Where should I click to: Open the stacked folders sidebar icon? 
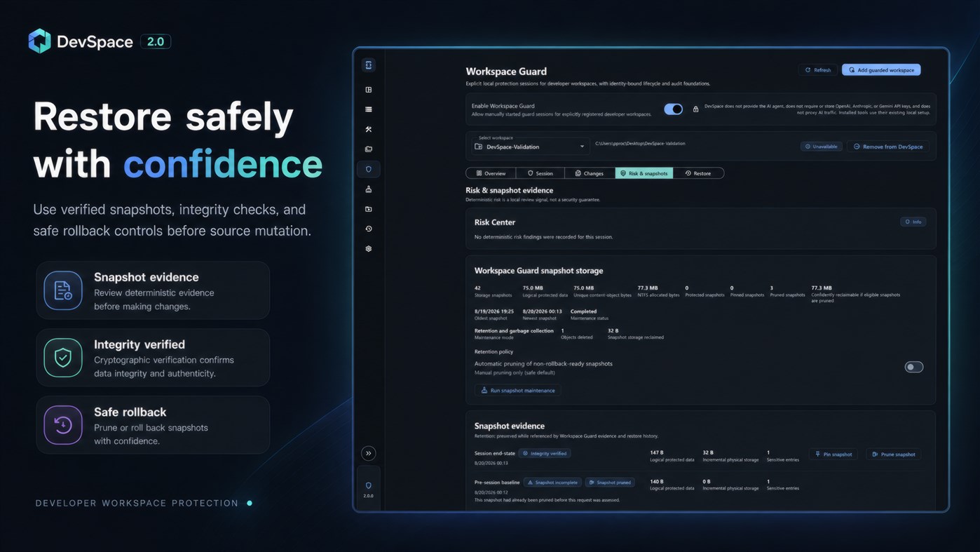(x=369, y=149)
